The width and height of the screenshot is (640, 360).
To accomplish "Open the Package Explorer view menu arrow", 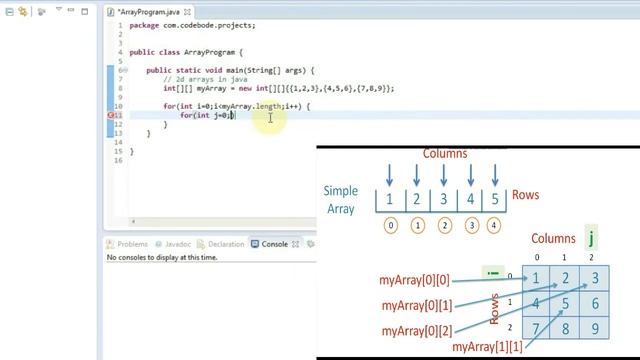I will [59, 9].
